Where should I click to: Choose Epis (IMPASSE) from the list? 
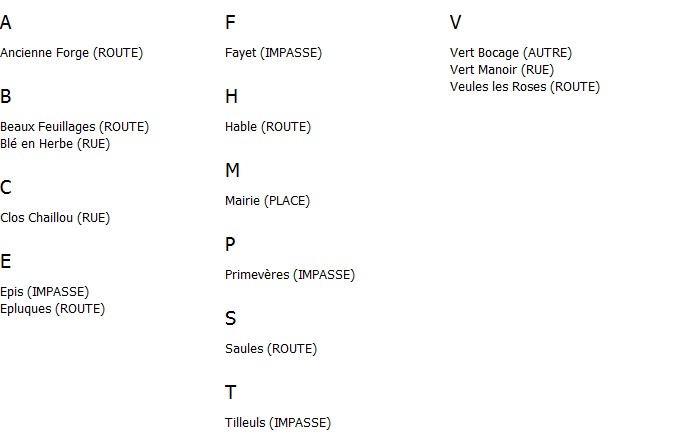coord(45,292)
